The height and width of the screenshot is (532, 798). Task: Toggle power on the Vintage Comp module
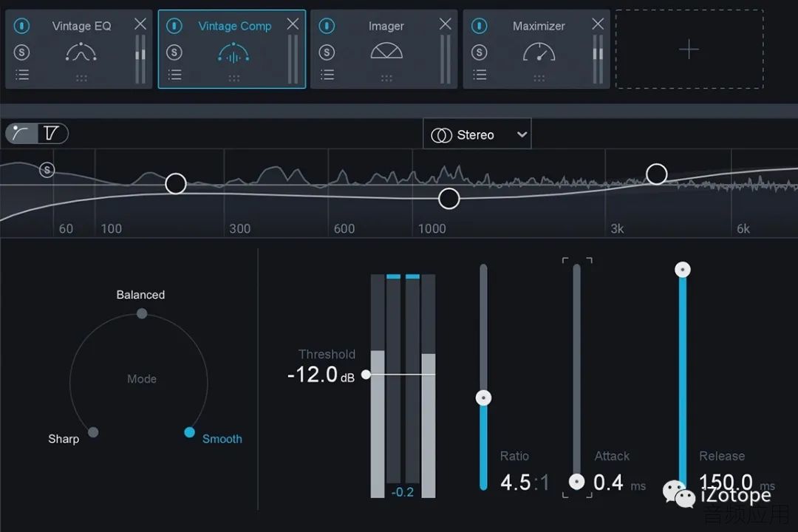(174, 25)
